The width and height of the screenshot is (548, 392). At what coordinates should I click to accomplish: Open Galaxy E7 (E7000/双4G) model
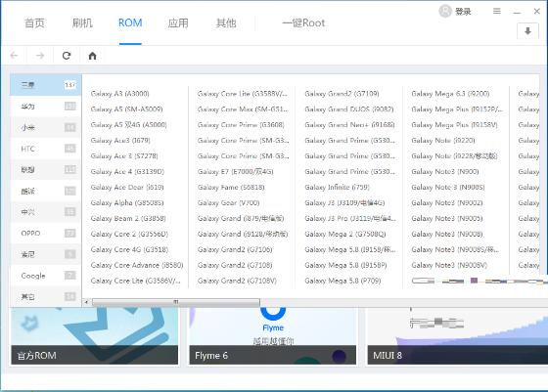coord(236,171)
